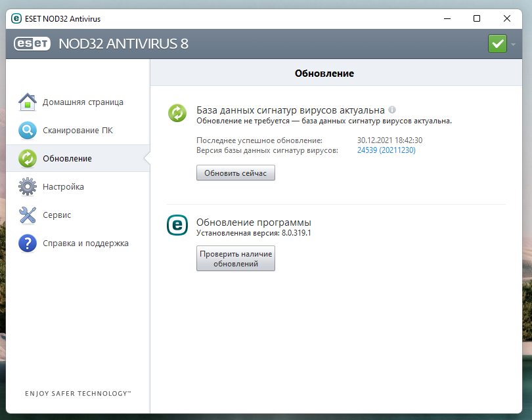Select the wrench and screwdriver Сервис icon
The width and height of the screenshot is (532, 420).
click(28, 215)
